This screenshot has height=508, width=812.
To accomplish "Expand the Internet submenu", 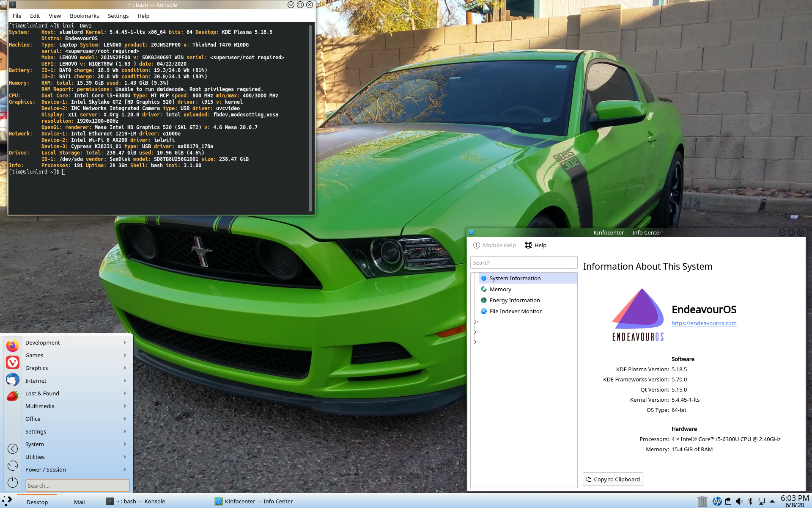I will tap(76, 381).
